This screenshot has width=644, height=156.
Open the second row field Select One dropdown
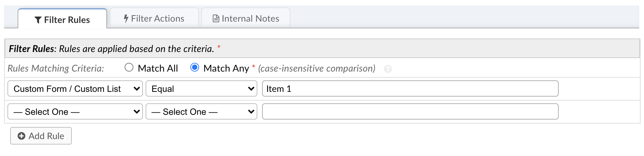(75, 111)
